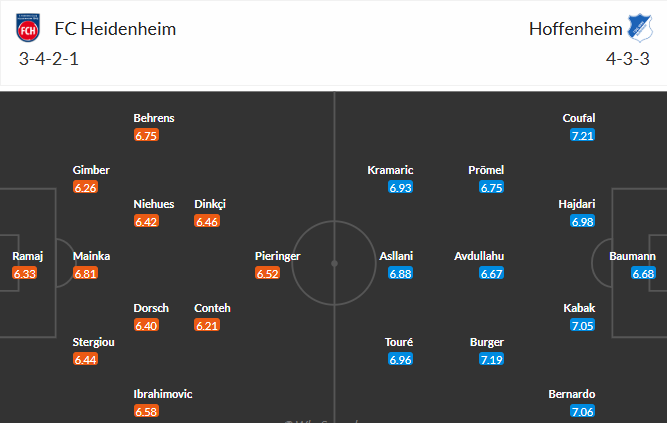Click Ibrahimovic's 6.58 rating badge

146,411
